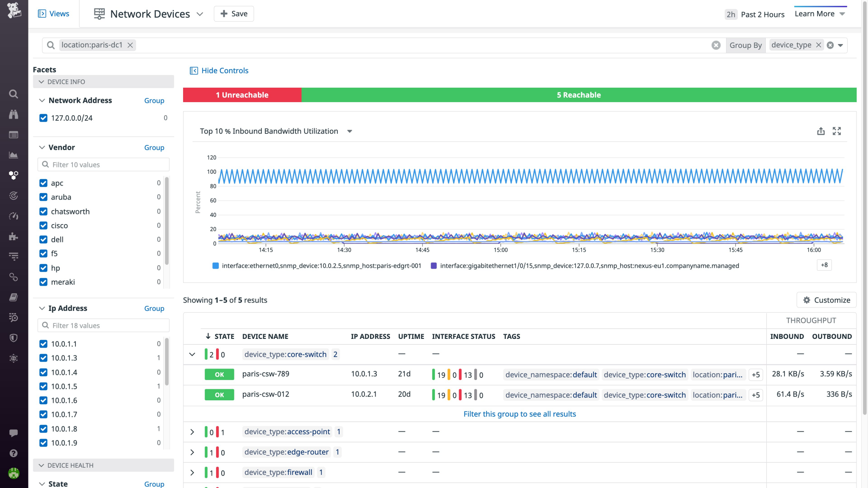This screenshot has height=488, width=868.
Task: Open the export/share icon on the bandwidth chart
Action: pos(821,131)
